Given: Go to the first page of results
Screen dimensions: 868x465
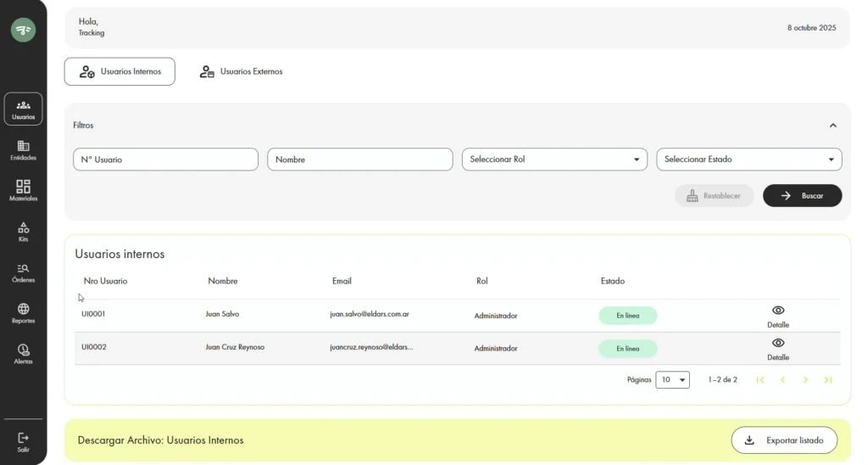Looking at the screenshot, I should click(760, 379).
